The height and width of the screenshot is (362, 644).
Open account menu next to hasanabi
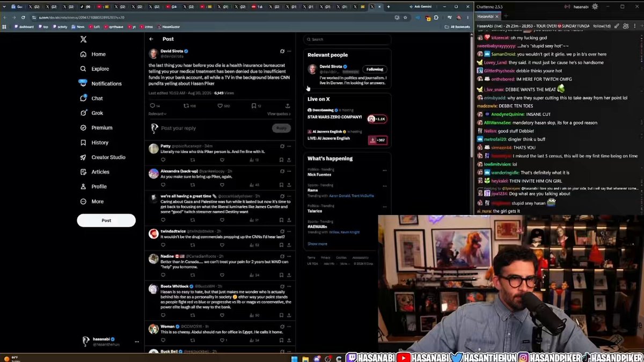click(x=137, y=342)
